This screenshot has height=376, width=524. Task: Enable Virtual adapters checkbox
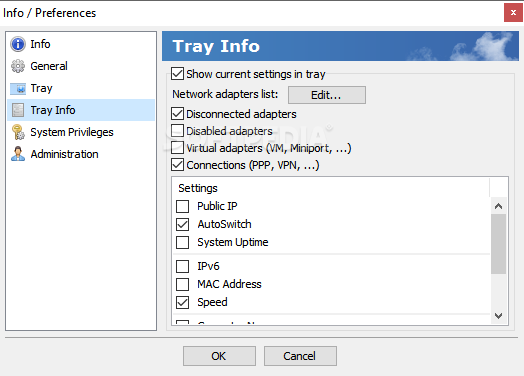coord(177,147)
